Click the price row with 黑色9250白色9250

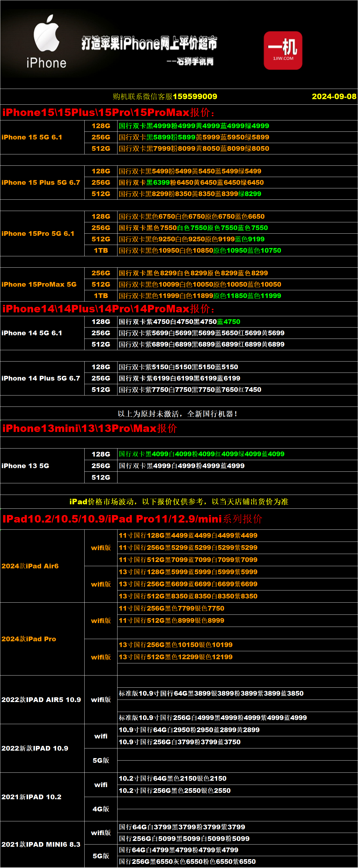[x=237, y=239]
